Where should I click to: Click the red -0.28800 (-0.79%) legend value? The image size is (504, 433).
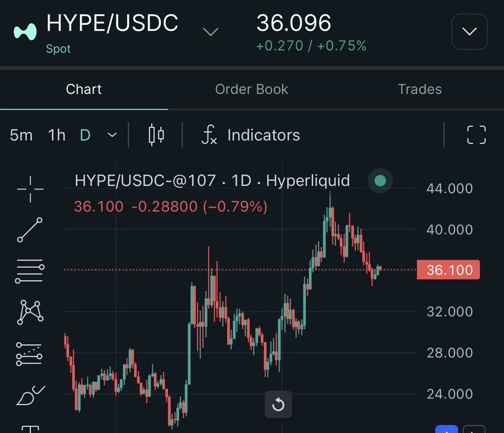click(x=199, y=207)
